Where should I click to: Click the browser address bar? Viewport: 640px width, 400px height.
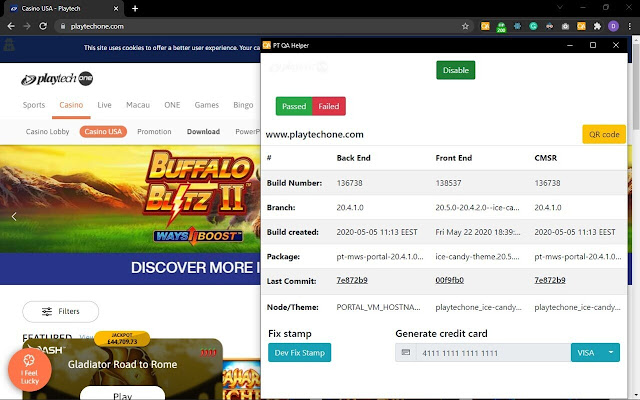pyautogui.click(x=261, y=26)
